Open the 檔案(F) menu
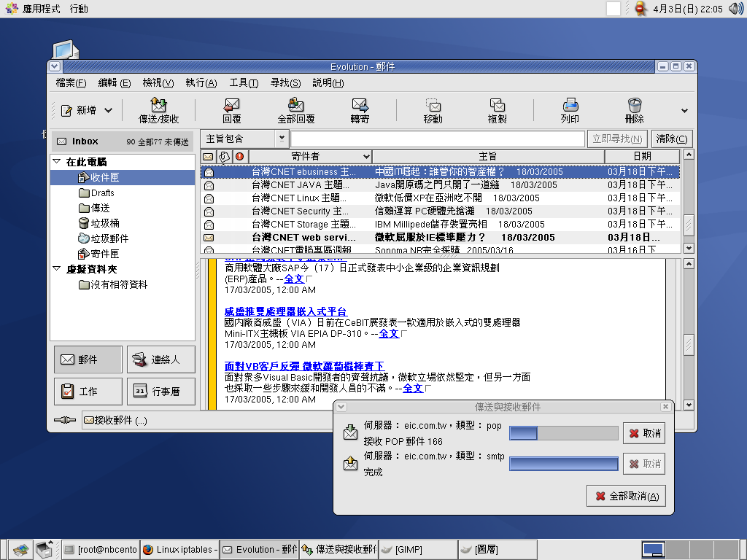The image size is (747, 560). coord(71,83)
